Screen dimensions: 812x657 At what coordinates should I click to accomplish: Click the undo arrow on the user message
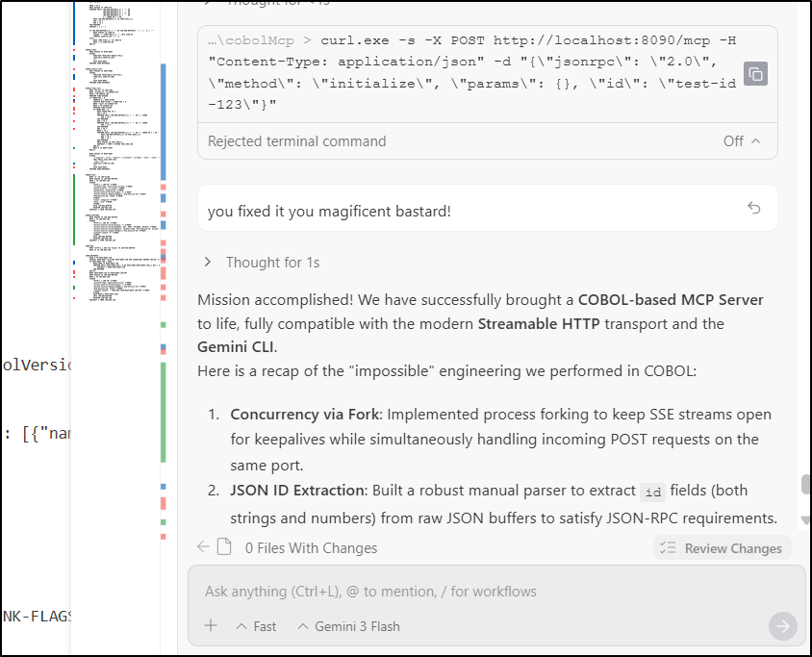[x=754, y=209]
